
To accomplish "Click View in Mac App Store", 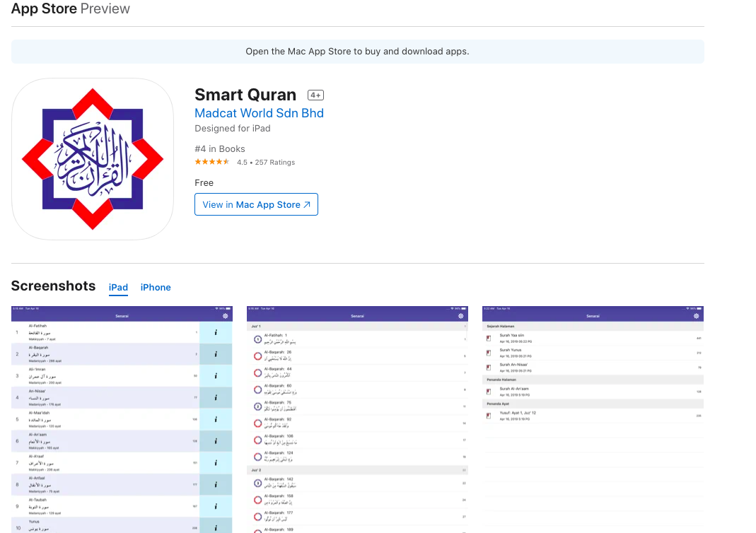I will pos(256,204).
